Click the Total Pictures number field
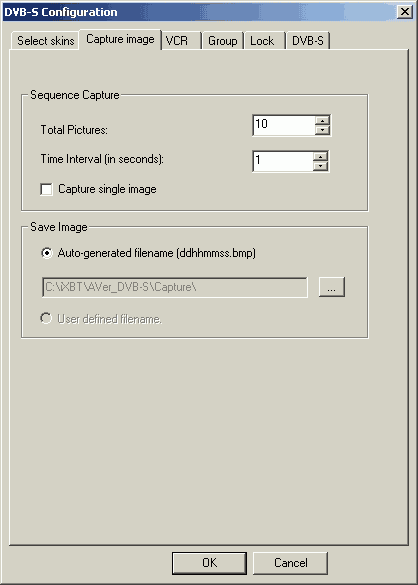The width and height of the screenshot is (418, 585). [284, 125]
